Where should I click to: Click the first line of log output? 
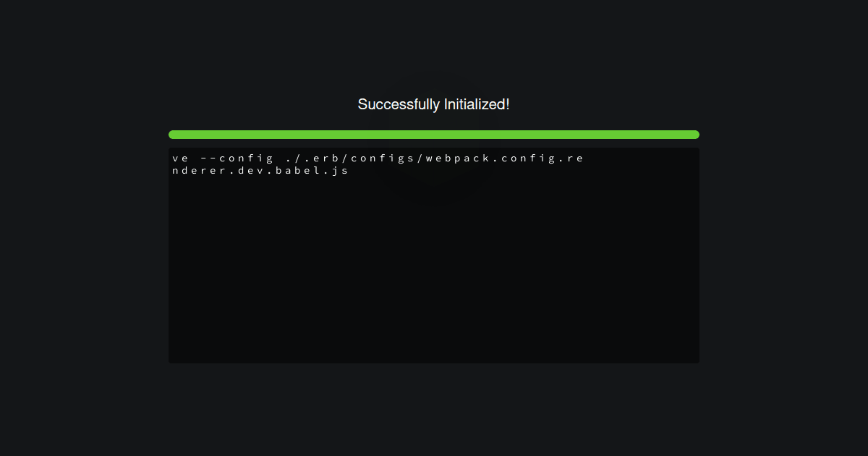point(378,158)
